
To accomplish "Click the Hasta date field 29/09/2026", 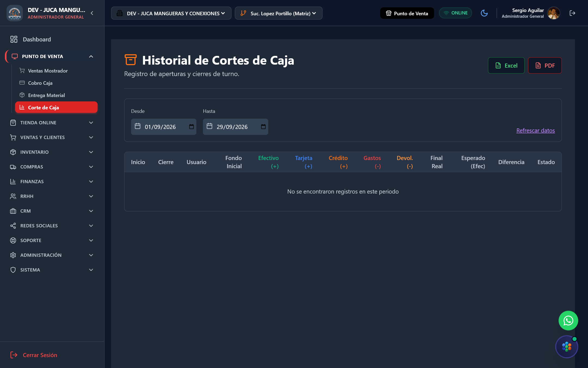I will point(235,127).
